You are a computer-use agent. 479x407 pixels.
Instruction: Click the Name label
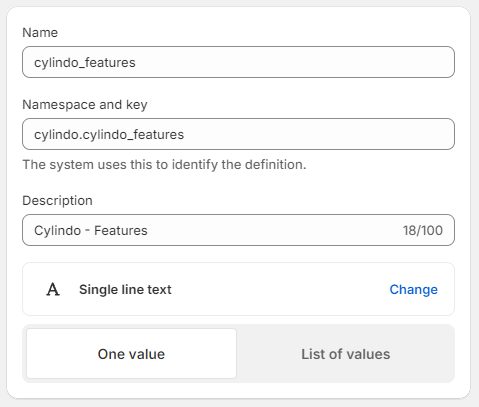(40, 33)
